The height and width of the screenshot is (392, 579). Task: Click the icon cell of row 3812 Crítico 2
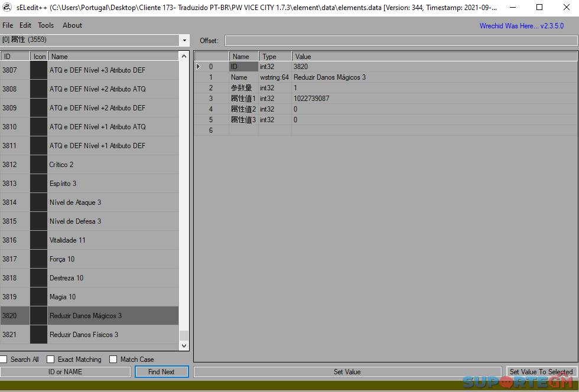(x=39, y=165)
